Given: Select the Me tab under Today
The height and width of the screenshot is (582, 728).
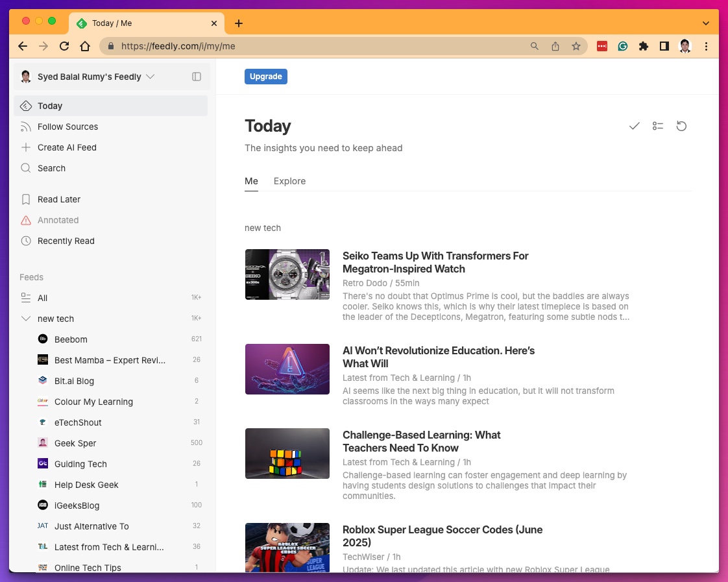Looking at the screenshot, I should (251, 181).
